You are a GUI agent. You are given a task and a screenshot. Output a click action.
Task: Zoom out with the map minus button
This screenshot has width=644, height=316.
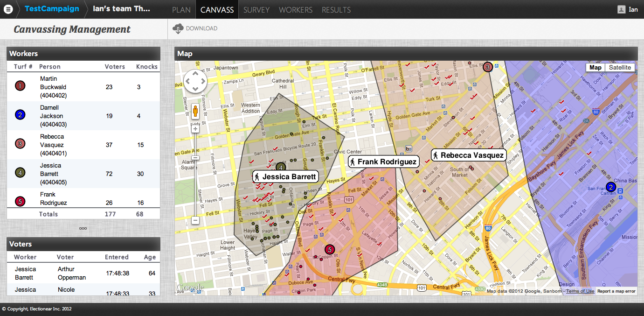click(x=195, y=220)
